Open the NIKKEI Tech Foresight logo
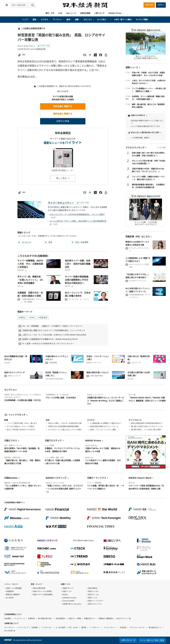Image resolution: width=170 pixels, height=644 pixels. click(104, 518)
